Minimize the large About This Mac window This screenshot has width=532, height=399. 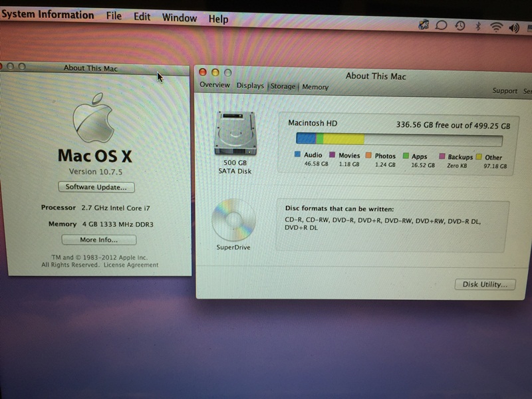[215, 72]
